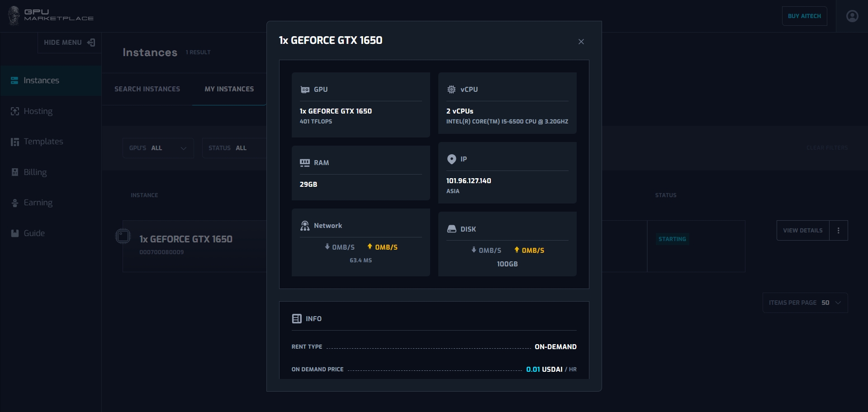The height and width of the screenshot is (412, 868).
Task: Click the IP location pin icon
Action: click(x=451, y=159)
